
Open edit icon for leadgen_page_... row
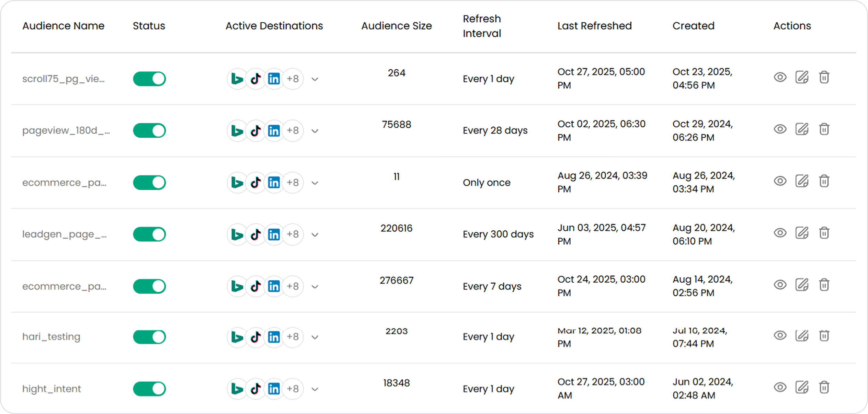(x=802, y=233)
